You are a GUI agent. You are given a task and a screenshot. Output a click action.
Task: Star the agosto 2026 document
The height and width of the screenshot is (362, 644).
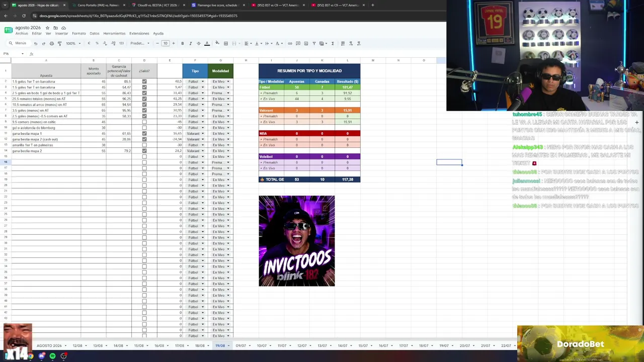[x=47, y=28]
